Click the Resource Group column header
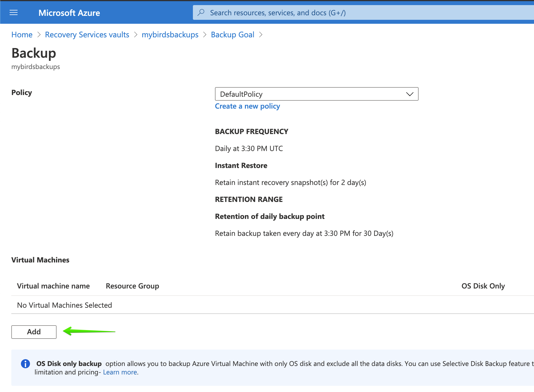Screen dimensions: 534x392 pyautogui.click(x=132, y=286)
